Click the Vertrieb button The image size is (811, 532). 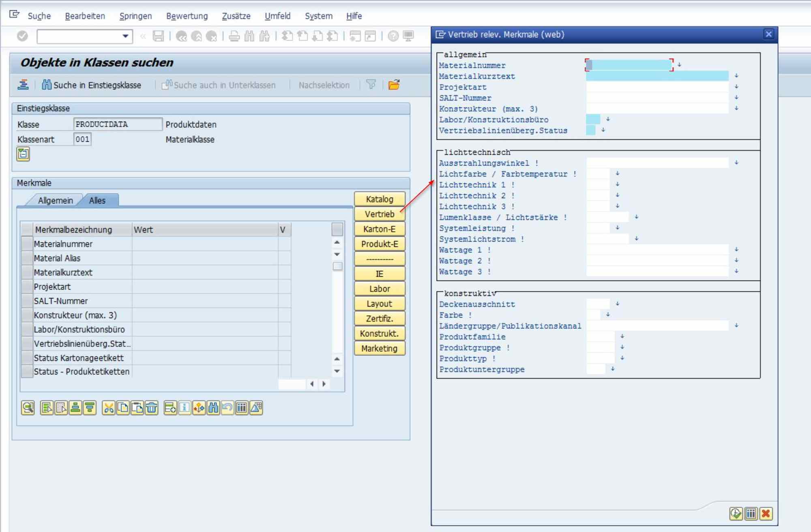(x=380, y=214)
